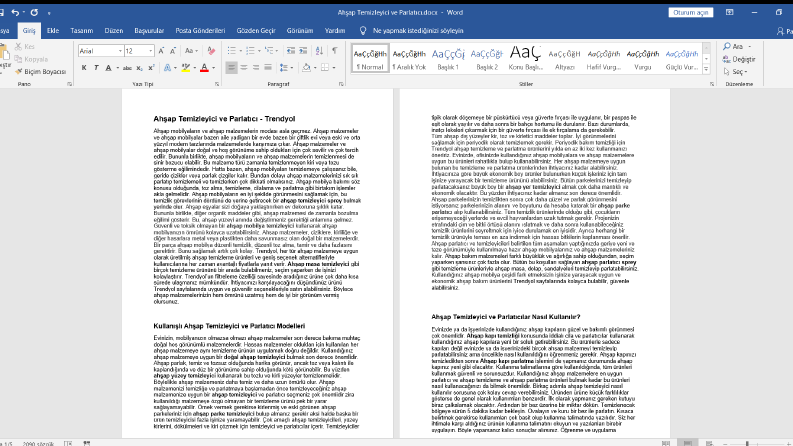
Task: Click the Kopyala (copy) command
Action: click(x=31, y=59)
